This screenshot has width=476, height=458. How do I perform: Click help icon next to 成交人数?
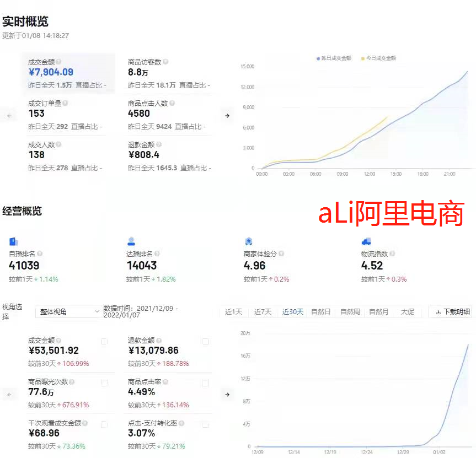coord(58,144)
